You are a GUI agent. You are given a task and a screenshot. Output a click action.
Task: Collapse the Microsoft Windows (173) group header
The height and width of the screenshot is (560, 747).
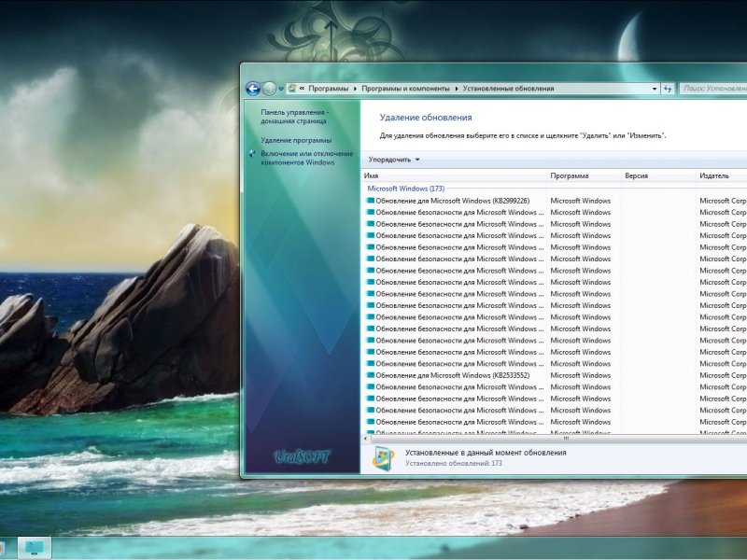(406, 189)
